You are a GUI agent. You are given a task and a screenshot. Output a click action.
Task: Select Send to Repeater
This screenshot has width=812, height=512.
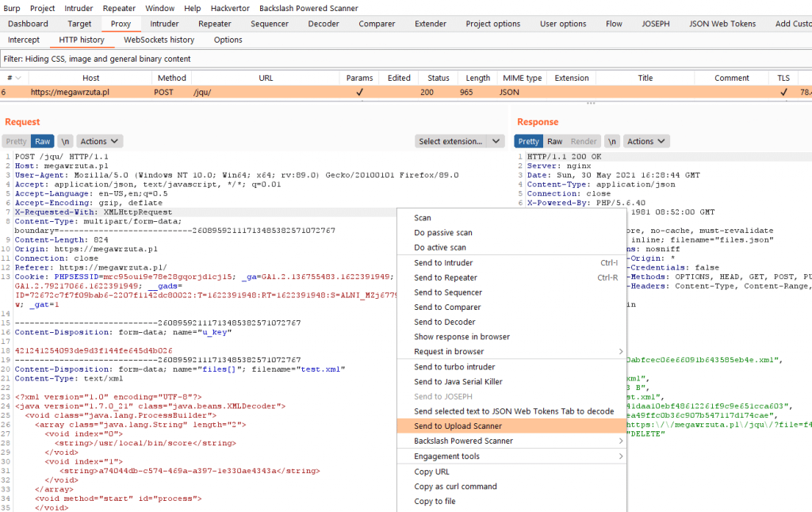[x=511, y=277]
